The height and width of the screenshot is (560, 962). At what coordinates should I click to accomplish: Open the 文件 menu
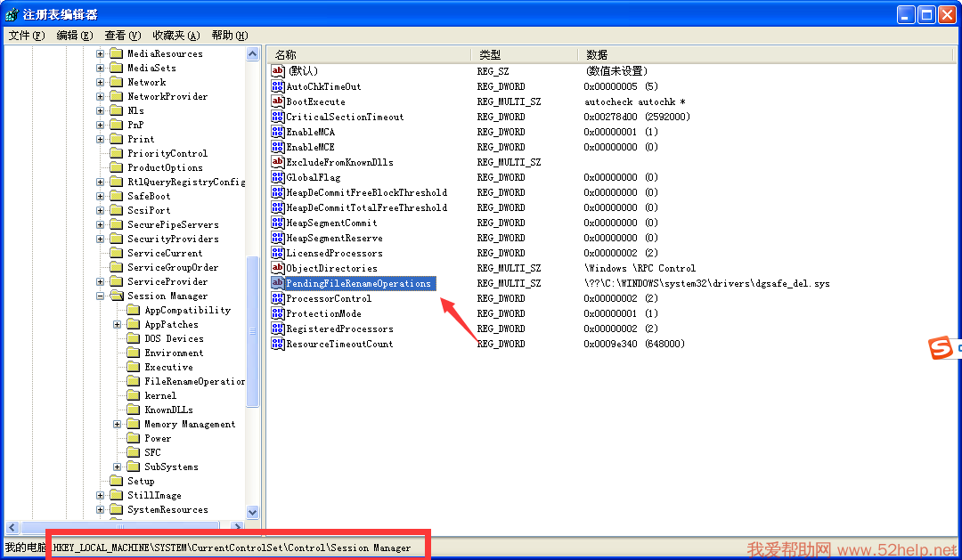(26, 35)
